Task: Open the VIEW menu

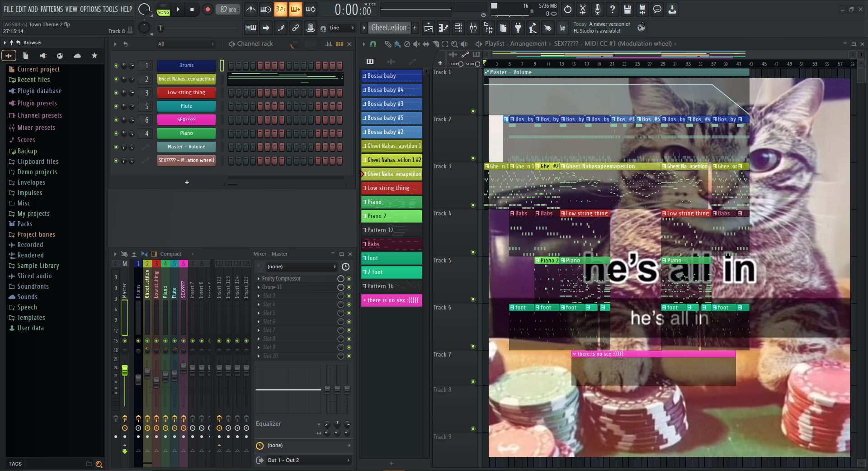Action: pyautogui.click(x=71, y=9)
